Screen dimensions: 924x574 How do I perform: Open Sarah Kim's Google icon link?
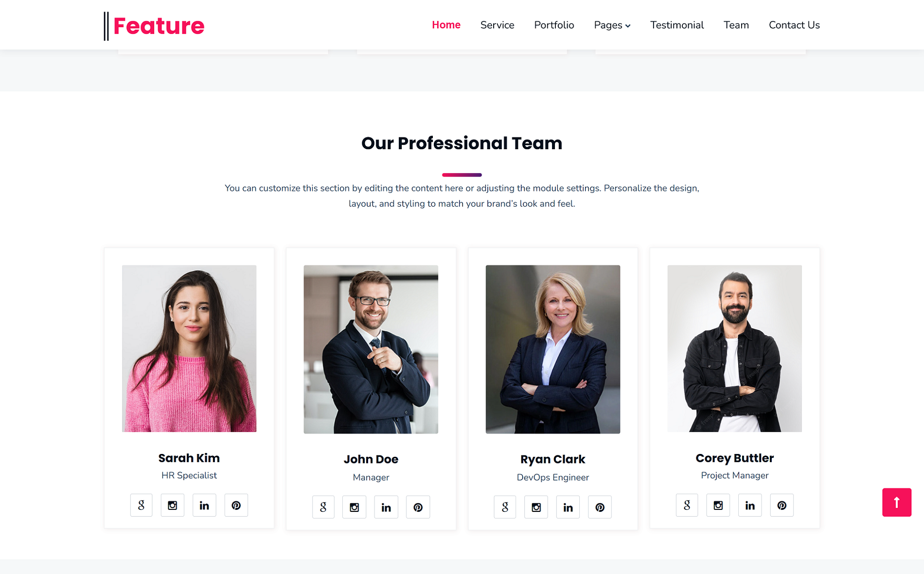pos(141,505)
